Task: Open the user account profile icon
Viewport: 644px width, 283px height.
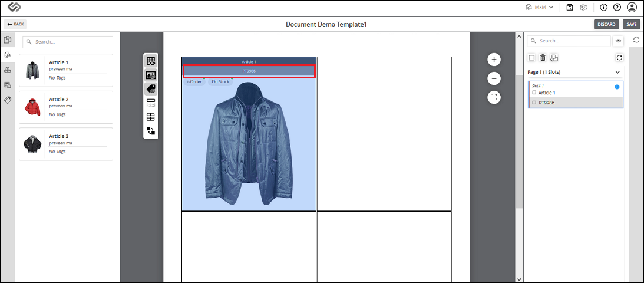Action: (x=631, y=8)
